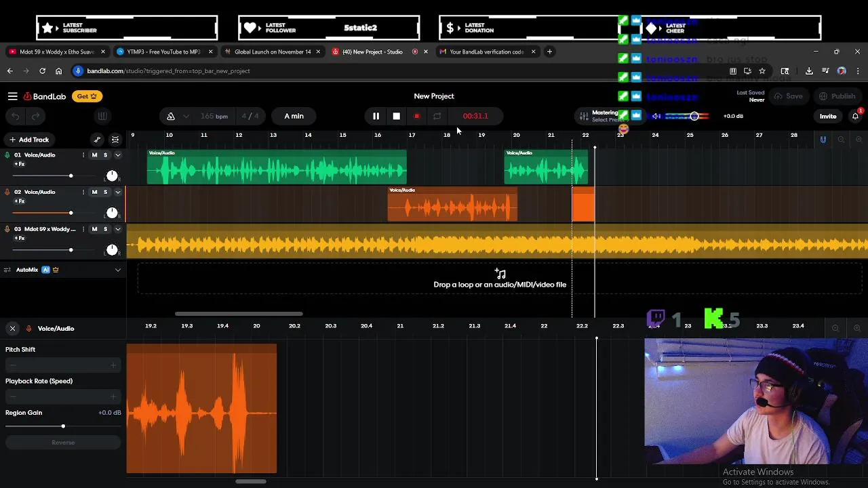
Task: Open the three-dot menu on track 02
Action: coord(83,192)
